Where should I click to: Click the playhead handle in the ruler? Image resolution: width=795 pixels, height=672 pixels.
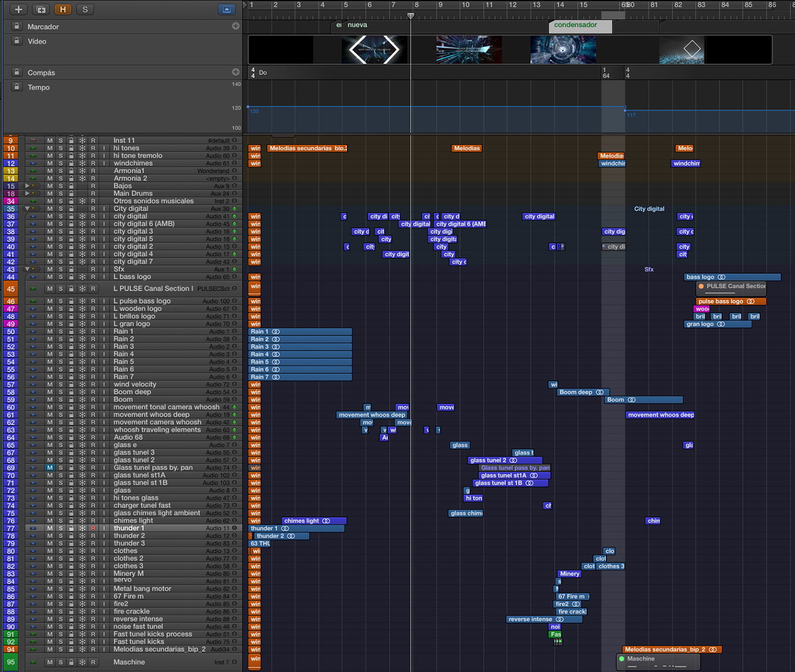click(x=411, y=16)
